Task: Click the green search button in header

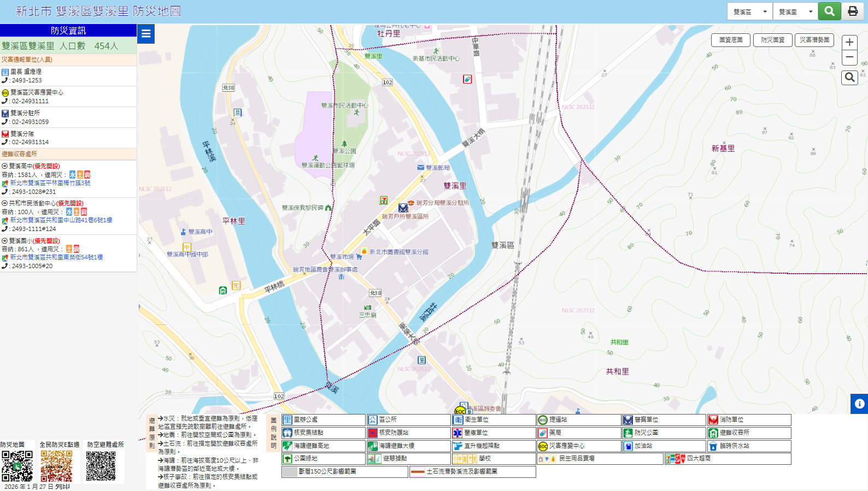Action: pos(829,11)
